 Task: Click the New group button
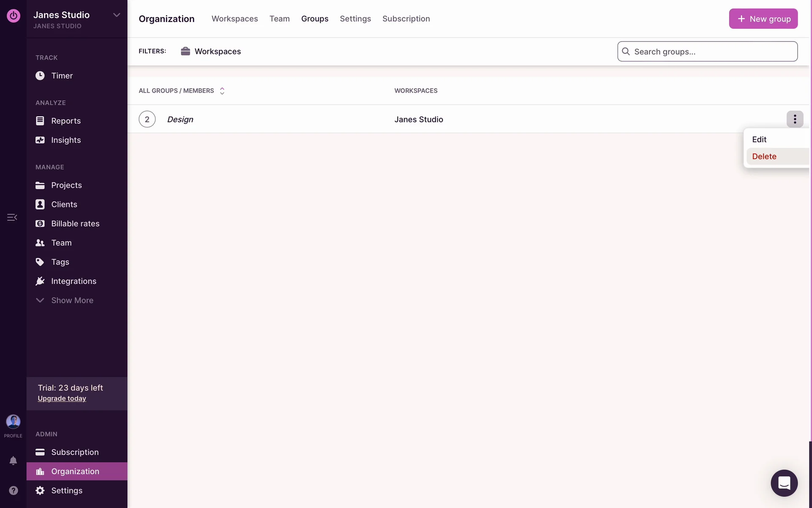(763, 19)
